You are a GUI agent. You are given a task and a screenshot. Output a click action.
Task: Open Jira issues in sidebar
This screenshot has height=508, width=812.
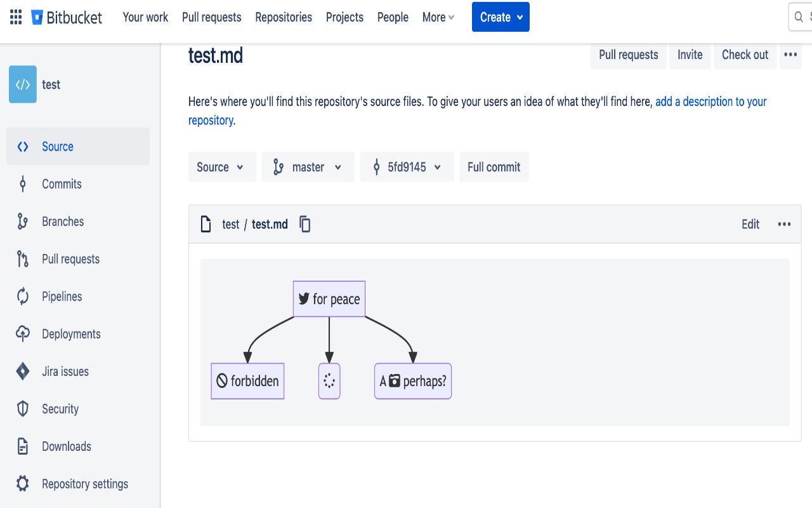point(65,371)
